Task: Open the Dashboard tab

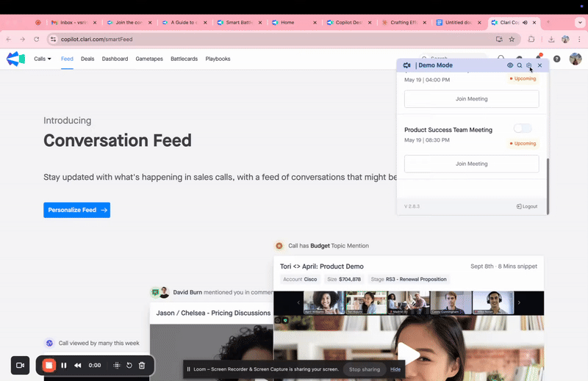Action: tap(115, 59)
